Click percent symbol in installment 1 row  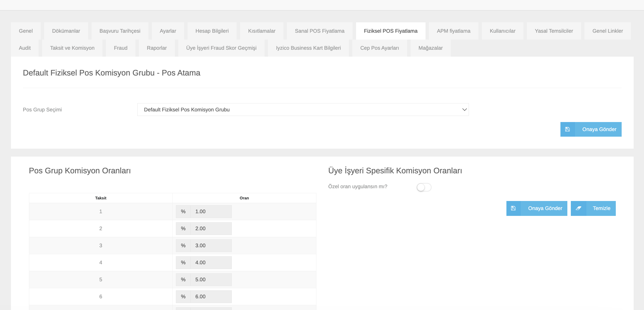pos(183,211)
